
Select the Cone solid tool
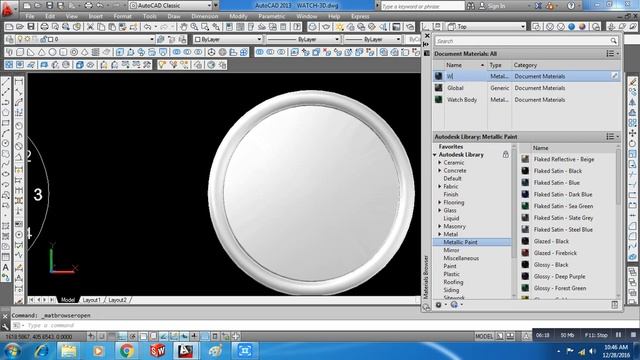42,52
